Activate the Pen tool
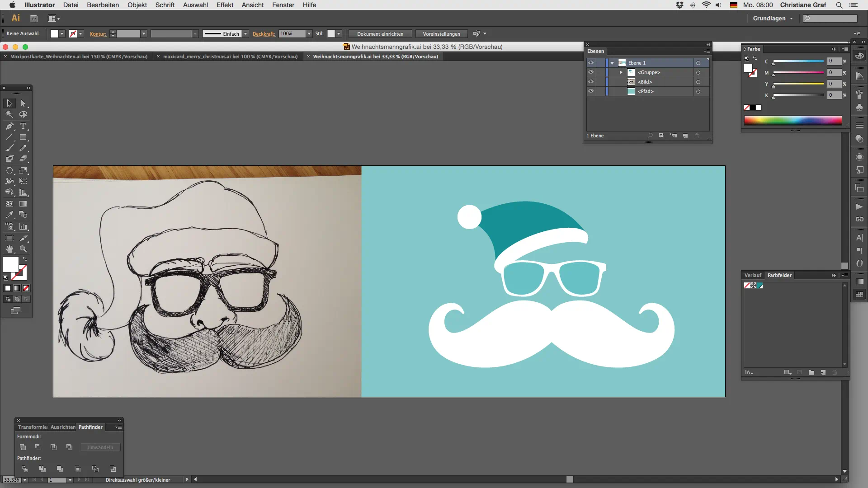This screenshot has width=868, height=488. (x=9, y=126)
